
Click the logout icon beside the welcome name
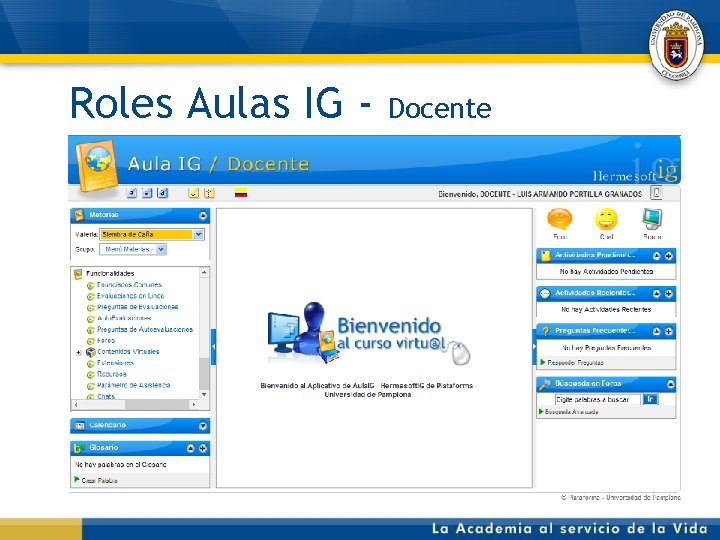(x=657, y=193)
